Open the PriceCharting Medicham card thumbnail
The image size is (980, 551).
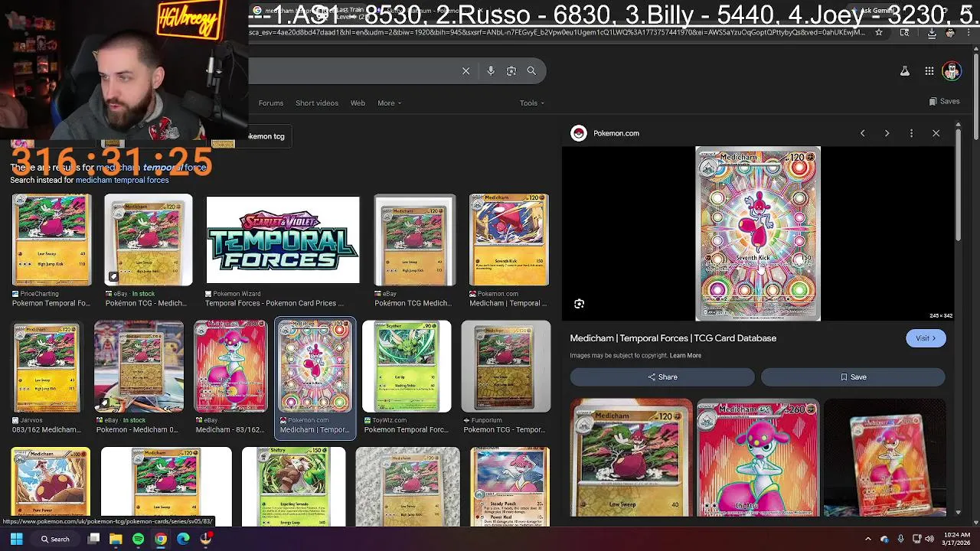(51, 240)
